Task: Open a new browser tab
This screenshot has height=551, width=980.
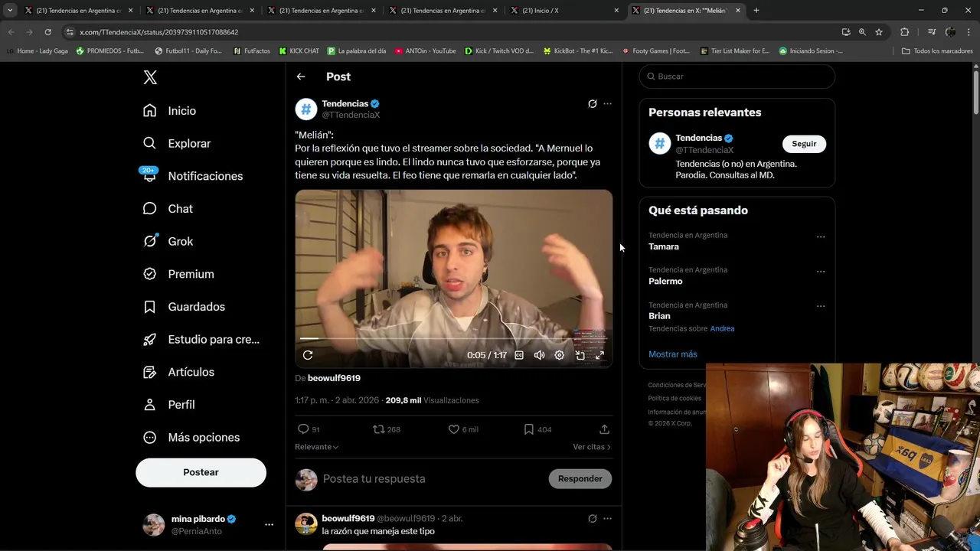Action: pyautogui.click(x=756, y=11)
